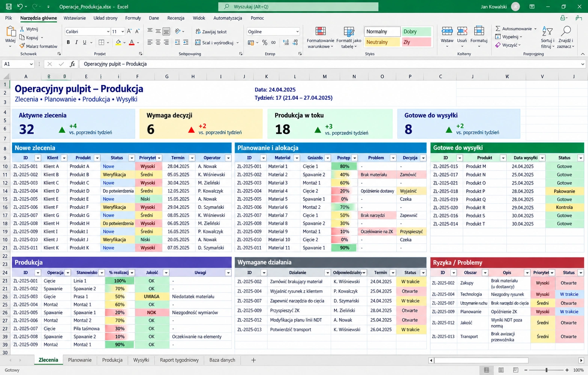The image size is (588, 375).
Task: Open Find and Select (Znajdź i zaznacz)
Action: 566,37
